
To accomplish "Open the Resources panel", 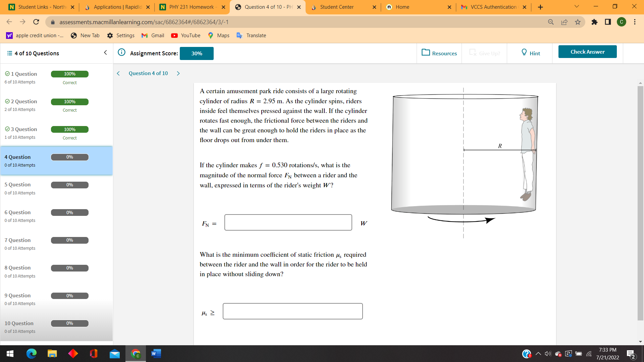I will [439, 53].
